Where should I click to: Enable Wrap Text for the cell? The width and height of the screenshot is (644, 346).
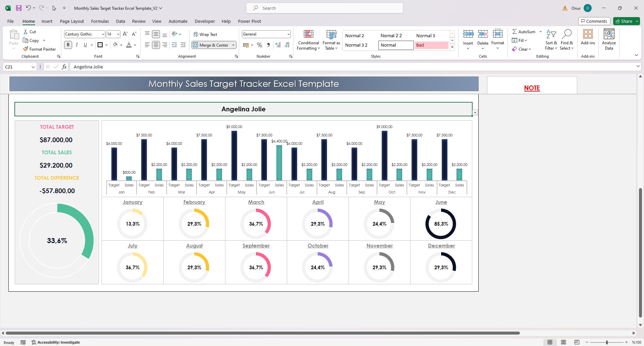coord(206,34)
